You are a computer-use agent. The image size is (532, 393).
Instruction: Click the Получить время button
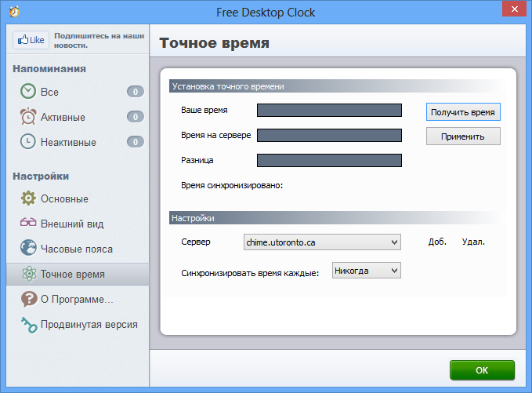point(463,112)
